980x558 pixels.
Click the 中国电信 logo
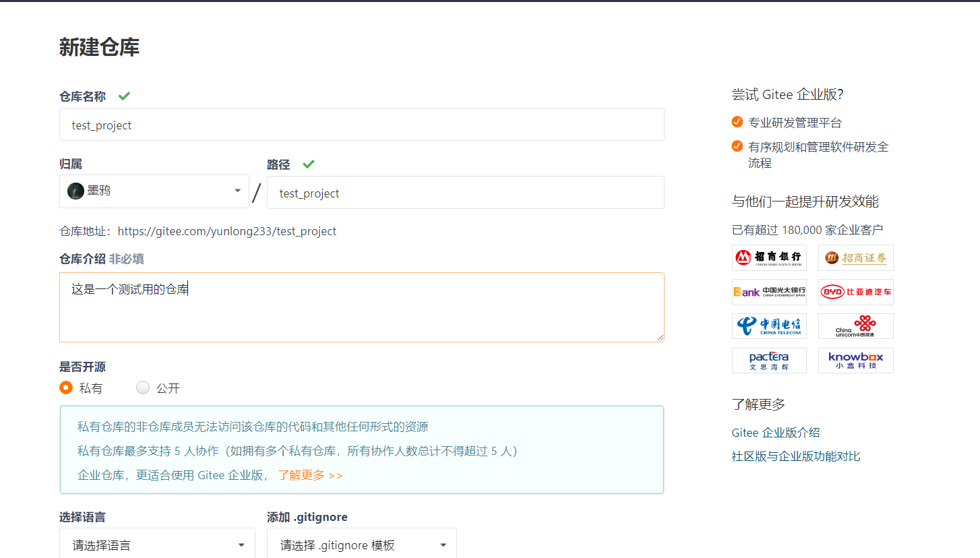pyautogui.click(x=769, y=326)
